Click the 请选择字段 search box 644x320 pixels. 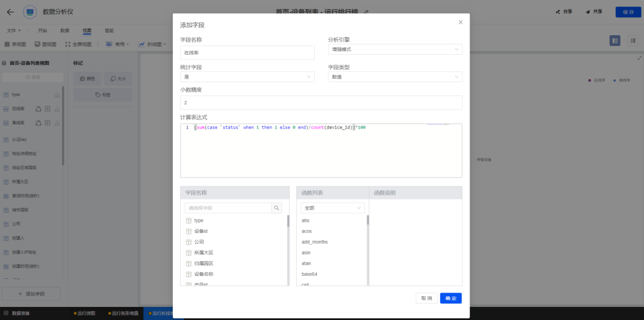tap(228, 208)
